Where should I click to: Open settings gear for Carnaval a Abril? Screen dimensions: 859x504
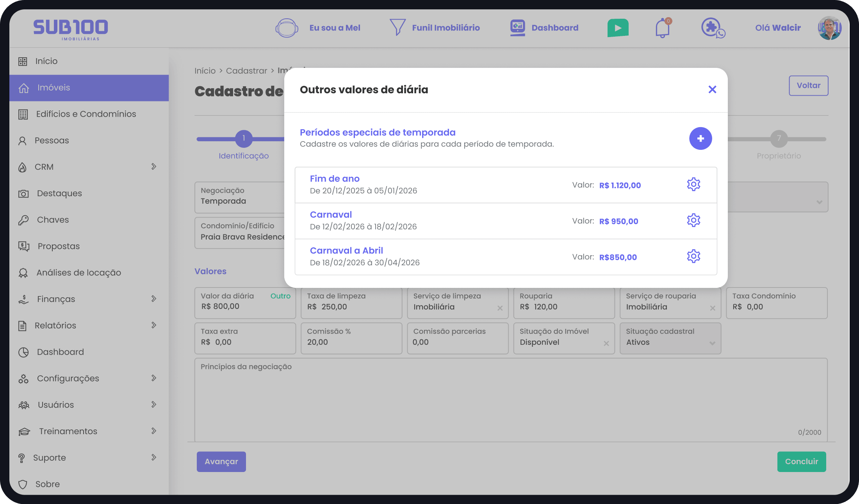coord(693,256)
